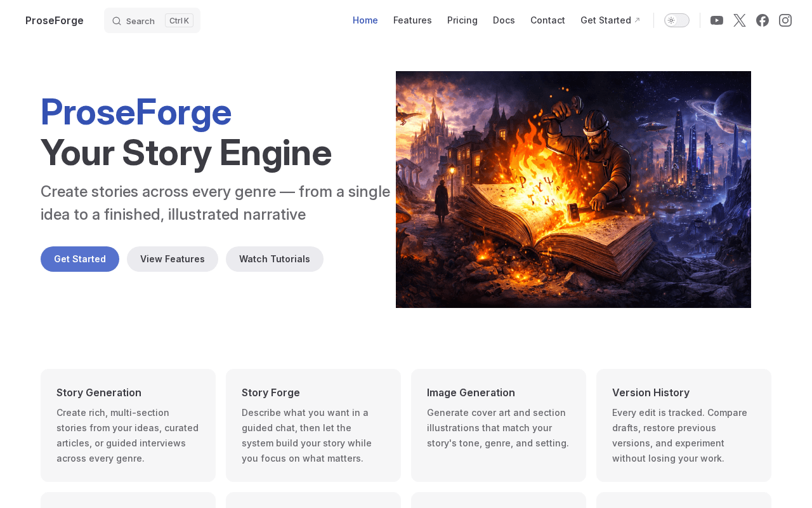This screenshot has width=812, height=508.
Task: Click the ProseForge site title logo
Action: (x=55, y=20)
